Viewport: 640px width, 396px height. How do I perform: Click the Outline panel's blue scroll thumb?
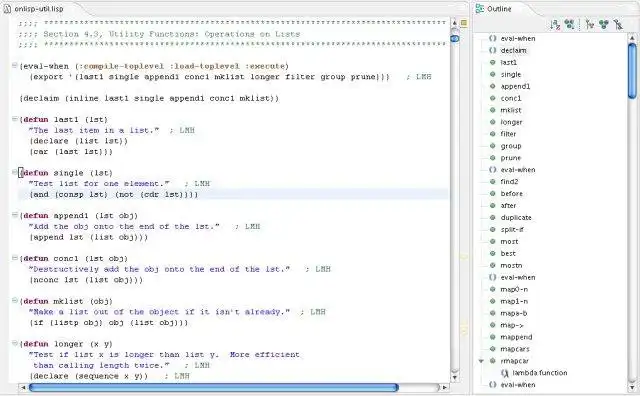(632, 71)
